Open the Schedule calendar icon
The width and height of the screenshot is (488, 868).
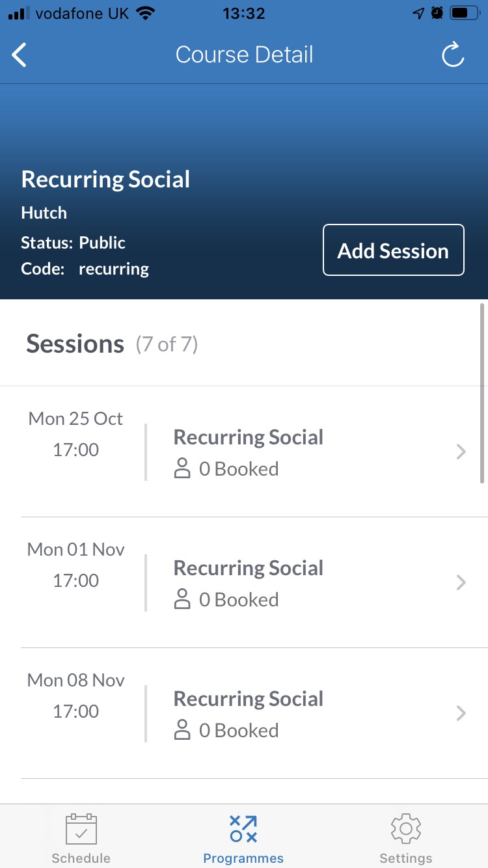pos(81,829)
